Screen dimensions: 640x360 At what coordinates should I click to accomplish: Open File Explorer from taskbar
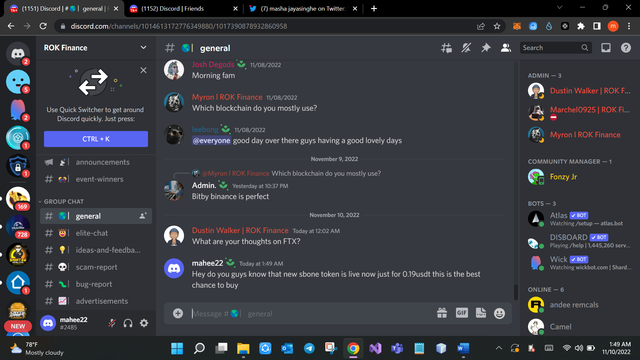click(x=243, y=348)
